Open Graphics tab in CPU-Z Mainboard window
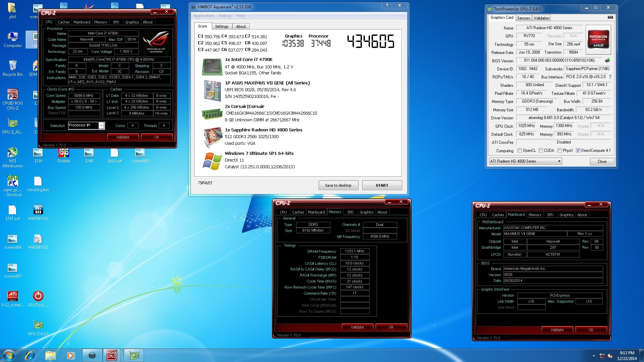The width and height of the screenshot is (644, 362). coord(566,215)
